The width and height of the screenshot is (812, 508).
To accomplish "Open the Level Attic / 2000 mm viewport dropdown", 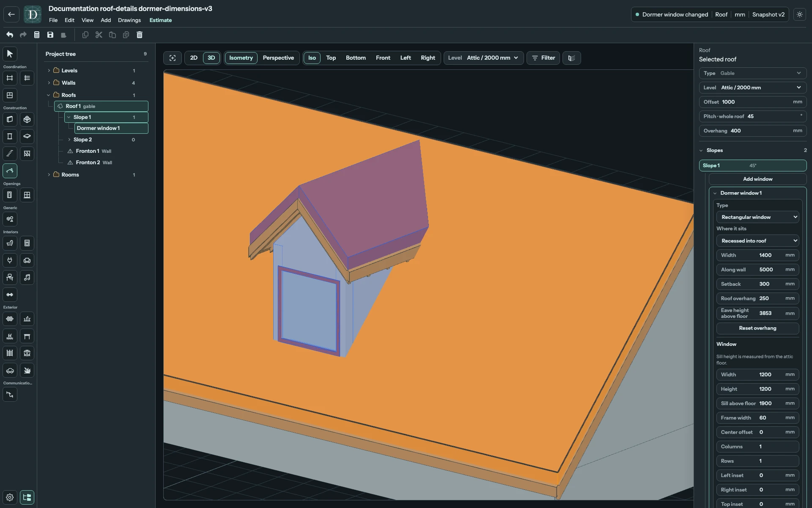I will coord(484,58).
